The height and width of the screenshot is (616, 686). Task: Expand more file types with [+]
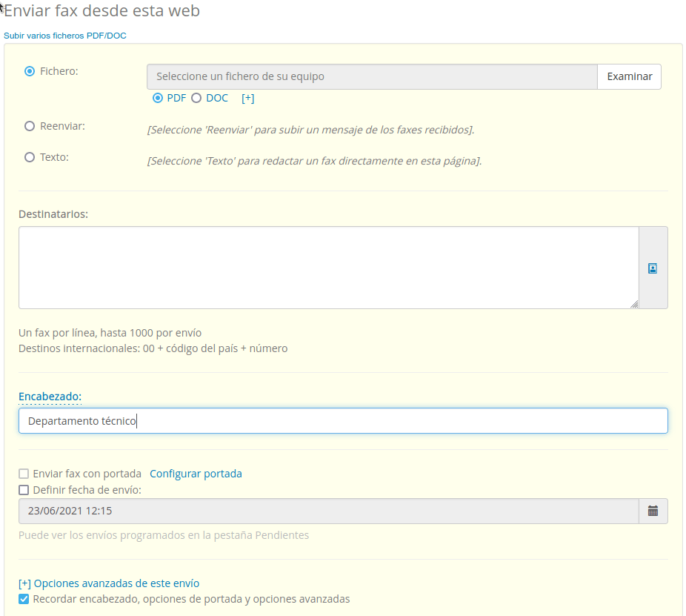(x=247, y=98)
